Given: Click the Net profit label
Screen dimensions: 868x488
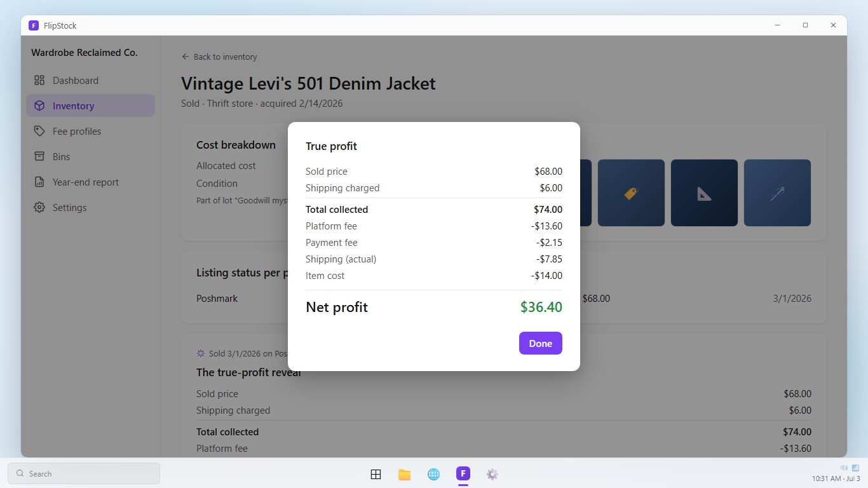Looking at the screenshot, I should [x=337, y=308].
